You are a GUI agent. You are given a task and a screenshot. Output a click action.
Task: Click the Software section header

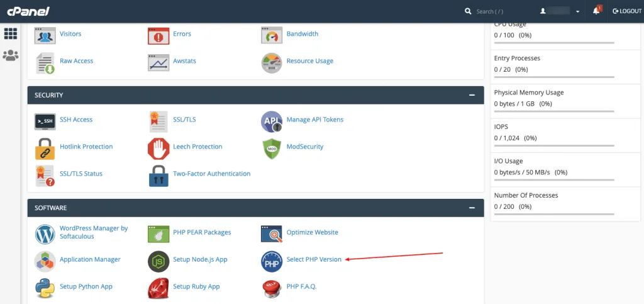click(255, 208)
